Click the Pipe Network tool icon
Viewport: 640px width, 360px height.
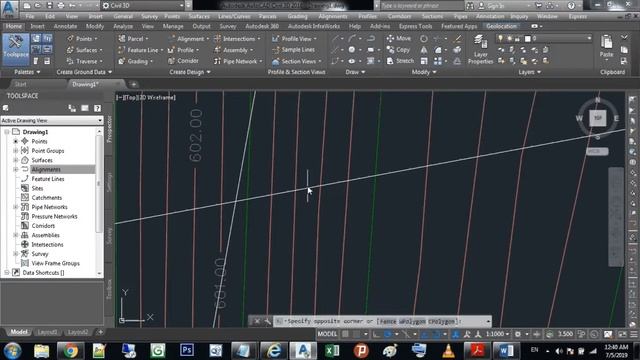click(218, 61)
